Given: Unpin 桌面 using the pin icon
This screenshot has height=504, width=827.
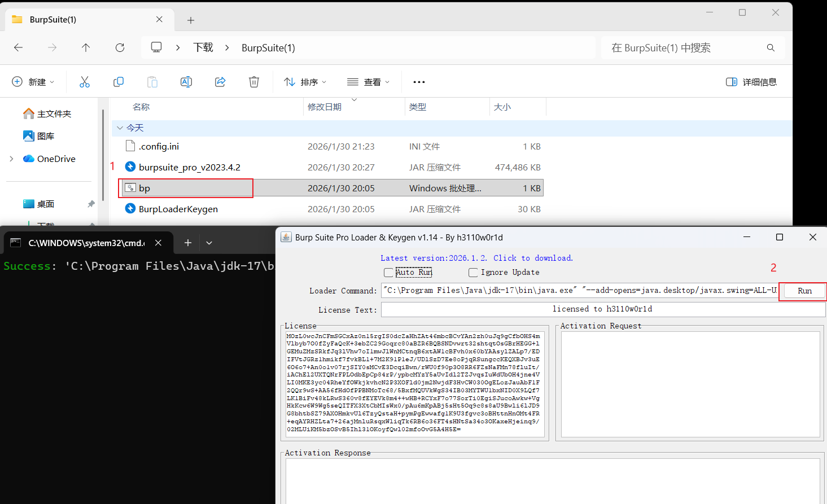Looking at the screenshot, I should 91,204.
